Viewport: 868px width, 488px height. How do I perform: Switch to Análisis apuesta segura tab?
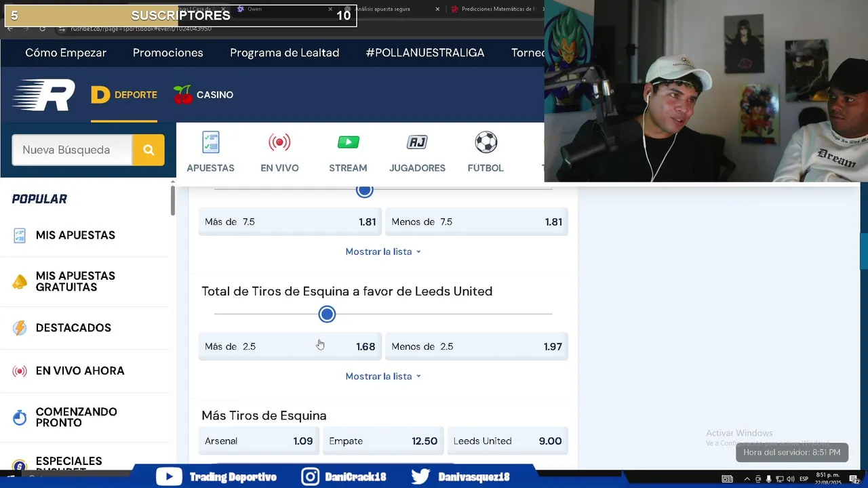[x=391, y=9]
